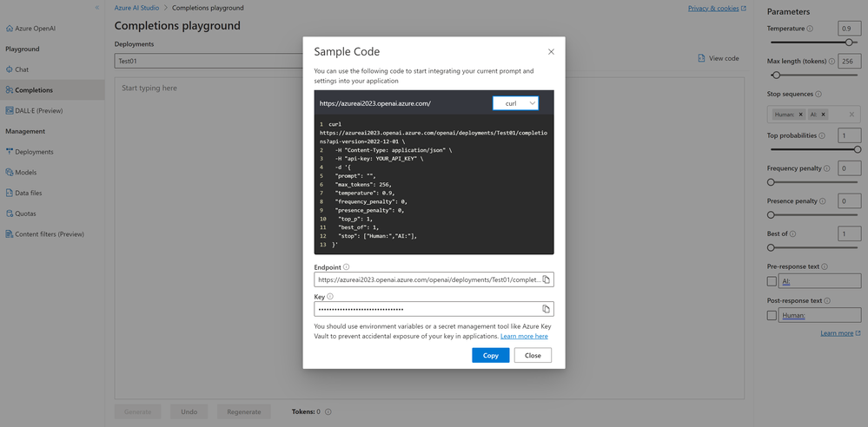Click into the Key input field
Viewport: 868px width, 427px height.
pos(426,309)
